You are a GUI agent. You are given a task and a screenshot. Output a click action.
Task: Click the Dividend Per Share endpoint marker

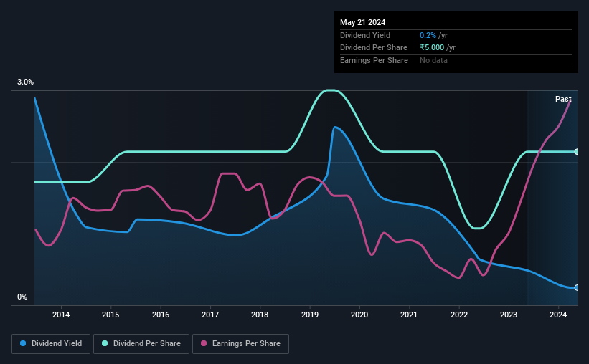(577, 152)
